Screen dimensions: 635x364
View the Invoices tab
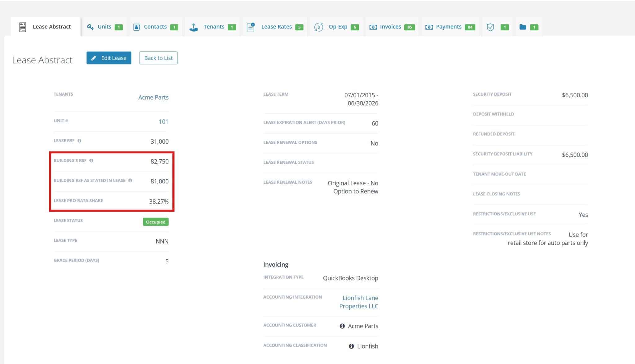pyautogui.click(x=390, y=27)
